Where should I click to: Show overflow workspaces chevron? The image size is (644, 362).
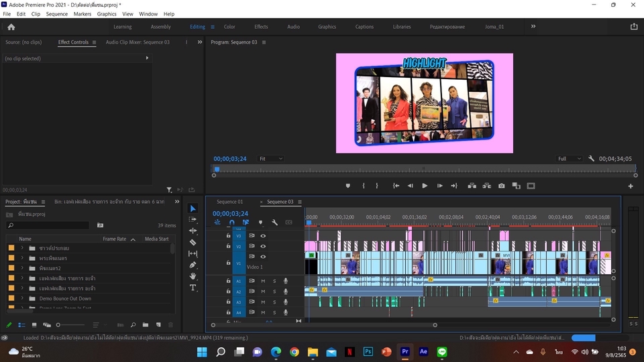pyautogui.click(x=533, y=26)
